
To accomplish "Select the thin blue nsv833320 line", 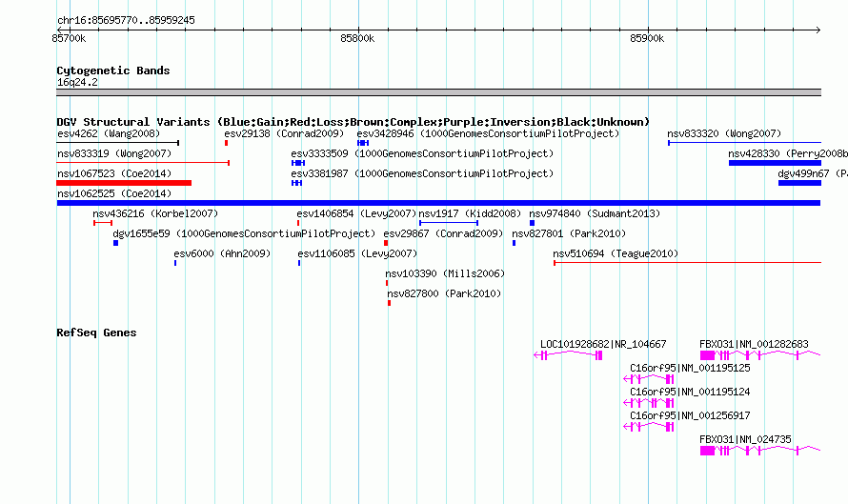I will (745, 143).
